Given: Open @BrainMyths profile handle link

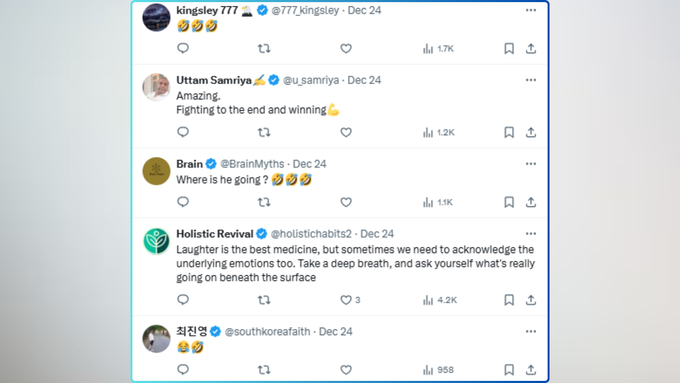Looking at the screenshot, I should click(x=252, y=164).
